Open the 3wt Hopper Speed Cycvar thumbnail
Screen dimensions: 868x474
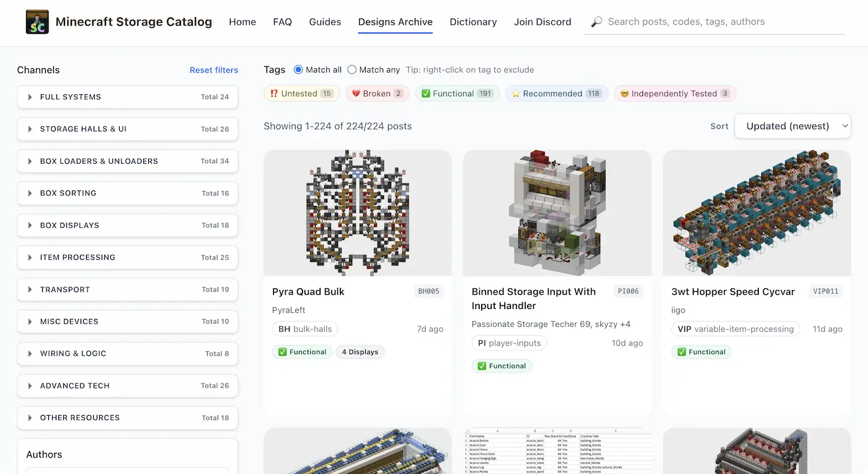click(757, 213)
